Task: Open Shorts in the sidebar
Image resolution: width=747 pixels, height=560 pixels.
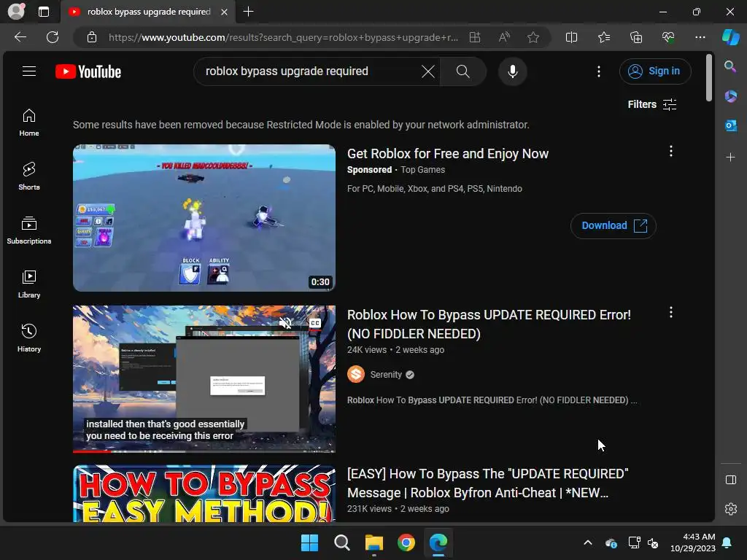Action: [29, 176]
